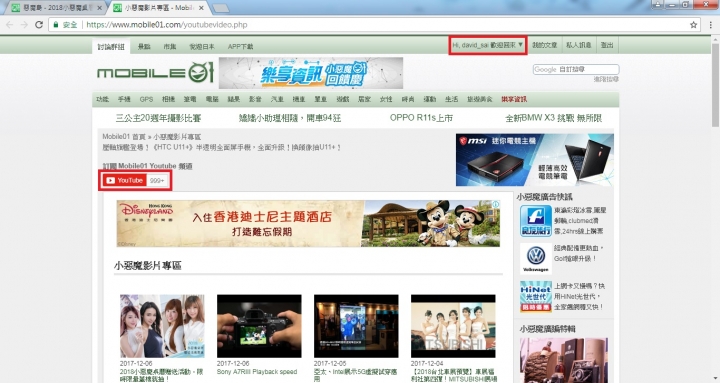Click the browser forward arrow
This screenshot has width=720, height=383.
pos(24,25)
